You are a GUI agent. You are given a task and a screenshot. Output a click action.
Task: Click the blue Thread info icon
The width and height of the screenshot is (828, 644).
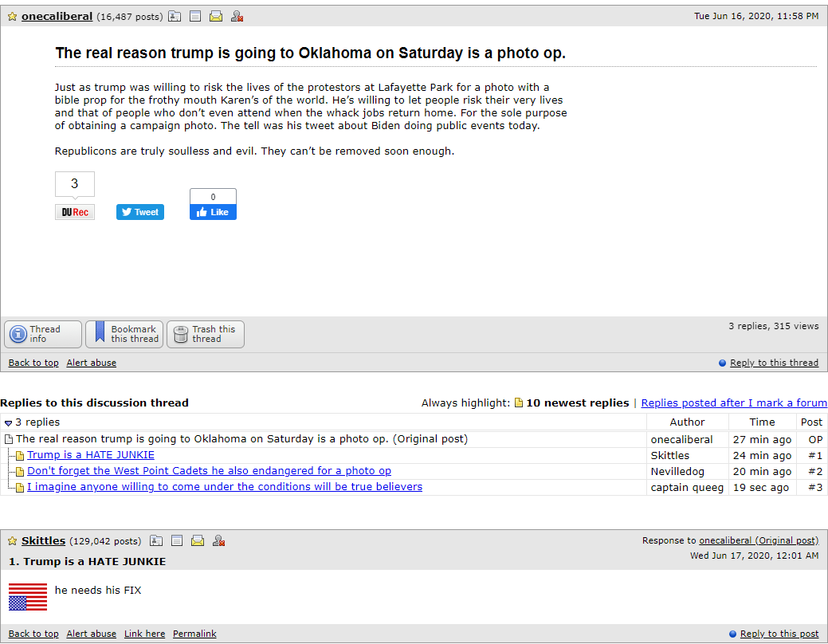point(18,334)
